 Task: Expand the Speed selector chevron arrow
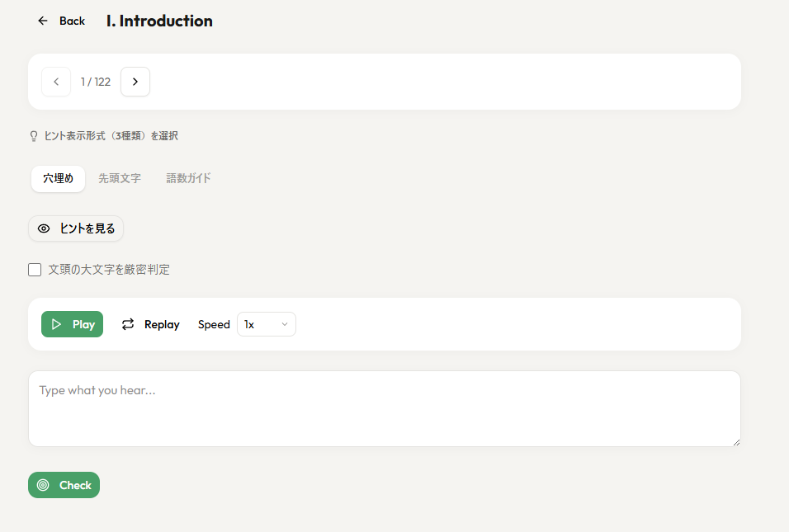click(285, 324)
